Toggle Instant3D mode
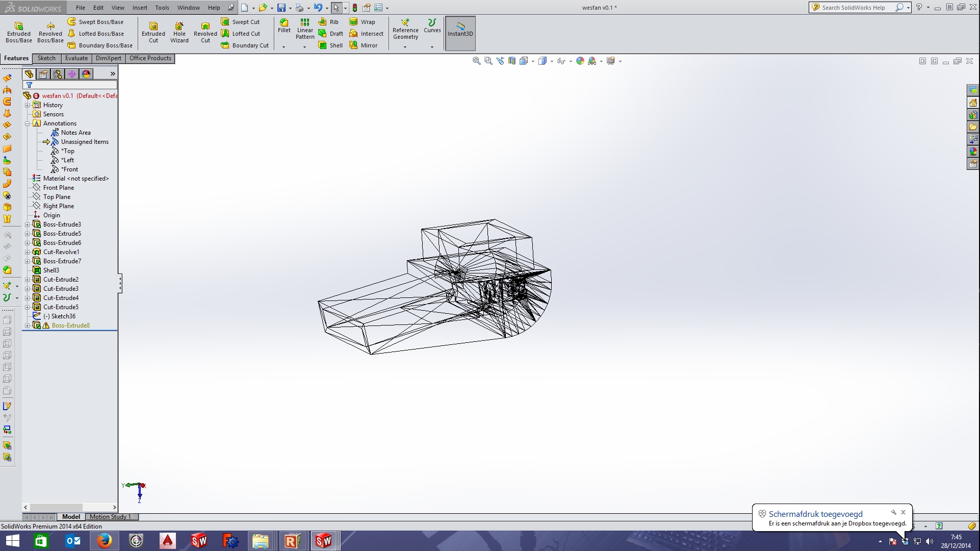This screenshot has height=551, width=980. pyautogui.click(x=460, y=33)
